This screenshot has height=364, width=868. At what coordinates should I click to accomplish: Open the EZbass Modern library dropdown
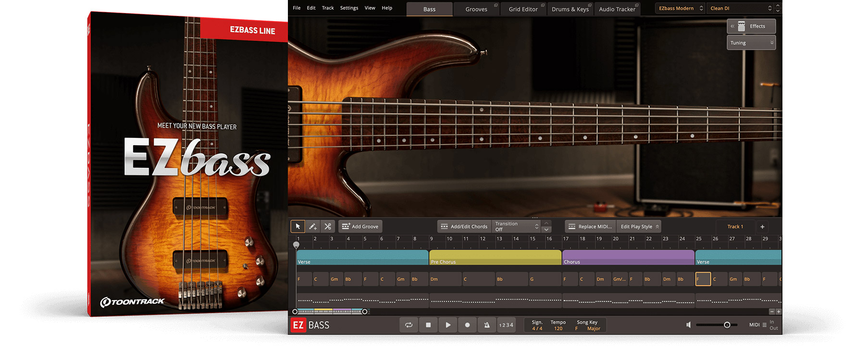click(x=680, y=8)
